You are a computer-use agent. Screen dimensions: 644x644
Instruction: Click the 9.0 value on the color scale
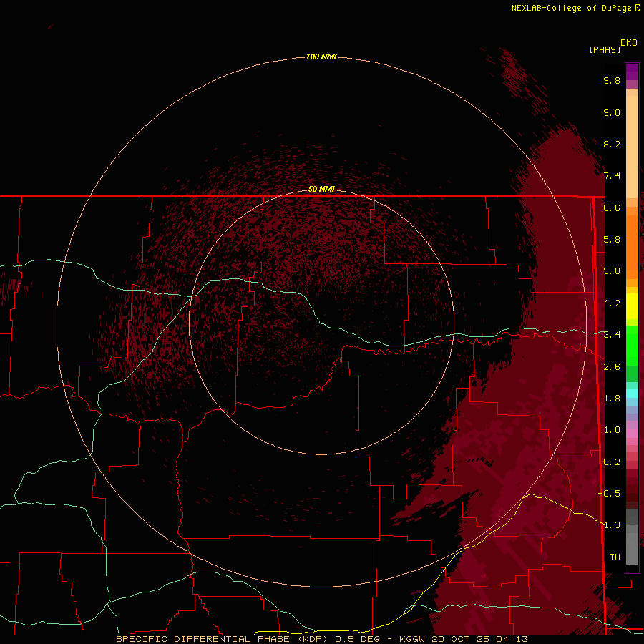612,112
